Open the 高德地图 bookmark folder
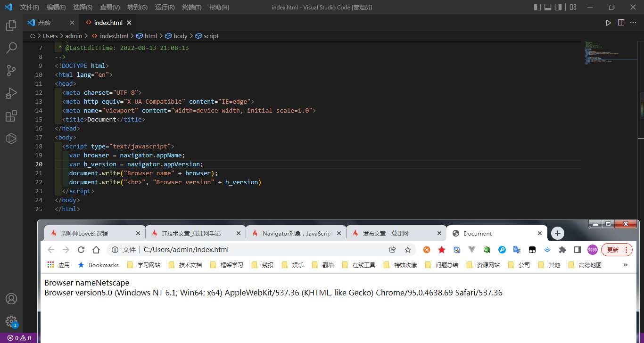The height and width of the screenshot is (343, 644). pyautogui.click(x=585, y=265)
